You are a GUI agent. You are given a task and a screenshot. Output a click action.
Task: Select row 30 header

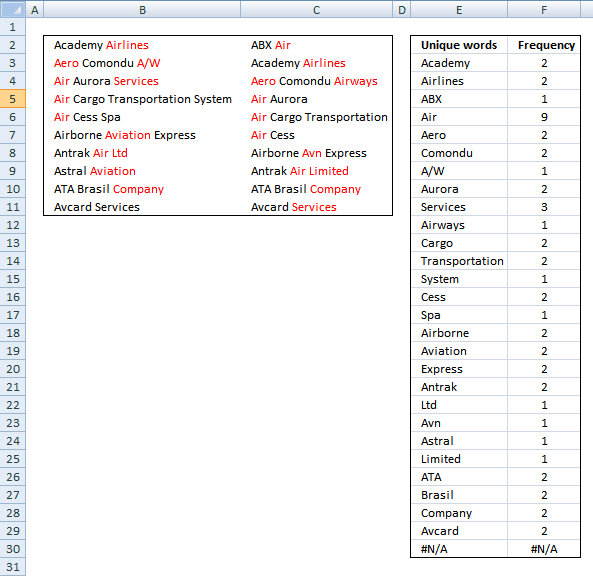pos(13,549)
